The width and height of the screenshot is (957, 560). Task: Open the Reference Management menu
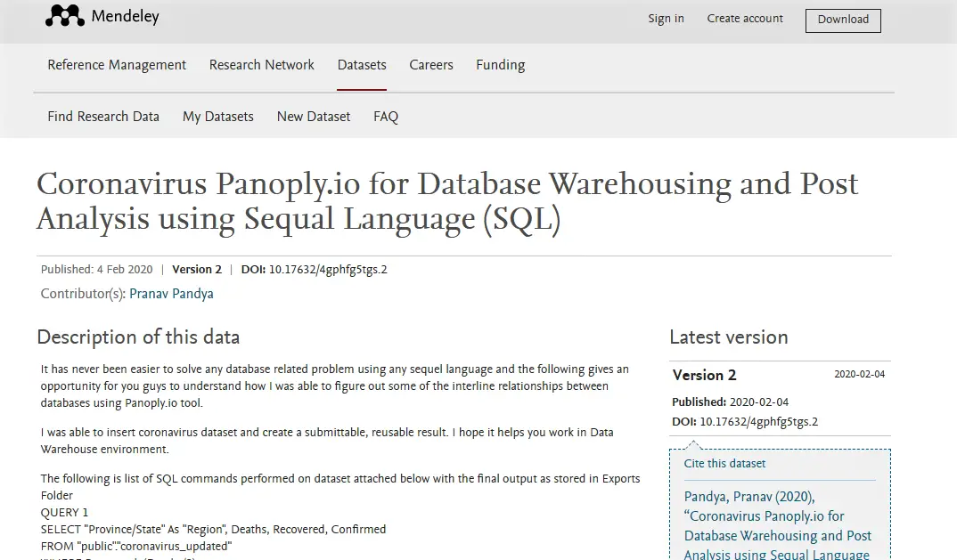pyautogui.click(x=117, y=65)
